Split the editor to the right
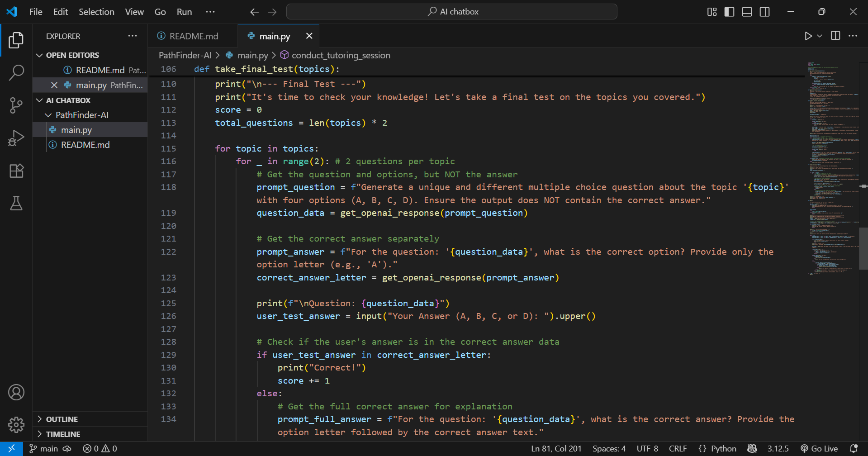The image size is (868, 456). (x=835, y=36)
